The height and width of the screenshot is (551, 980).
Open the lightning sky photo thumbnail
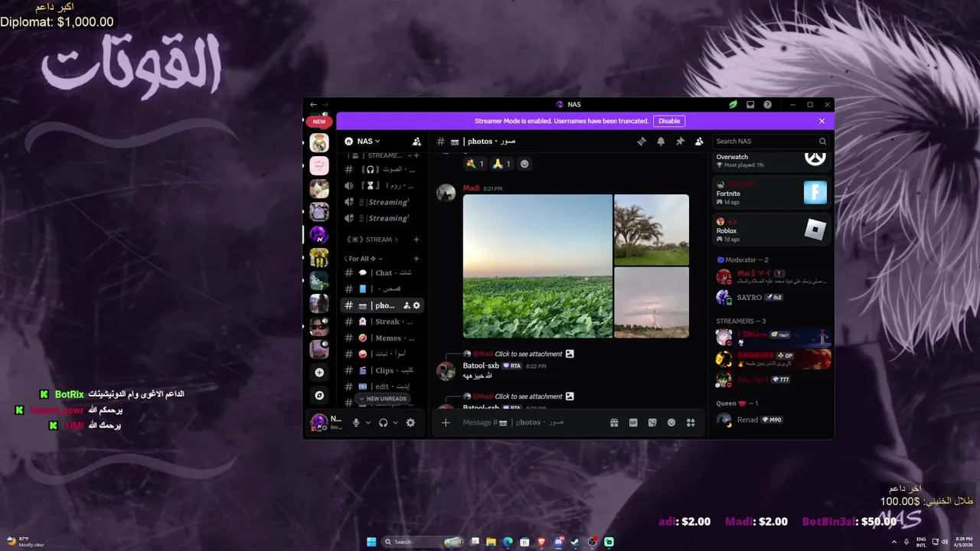(652, 302)
